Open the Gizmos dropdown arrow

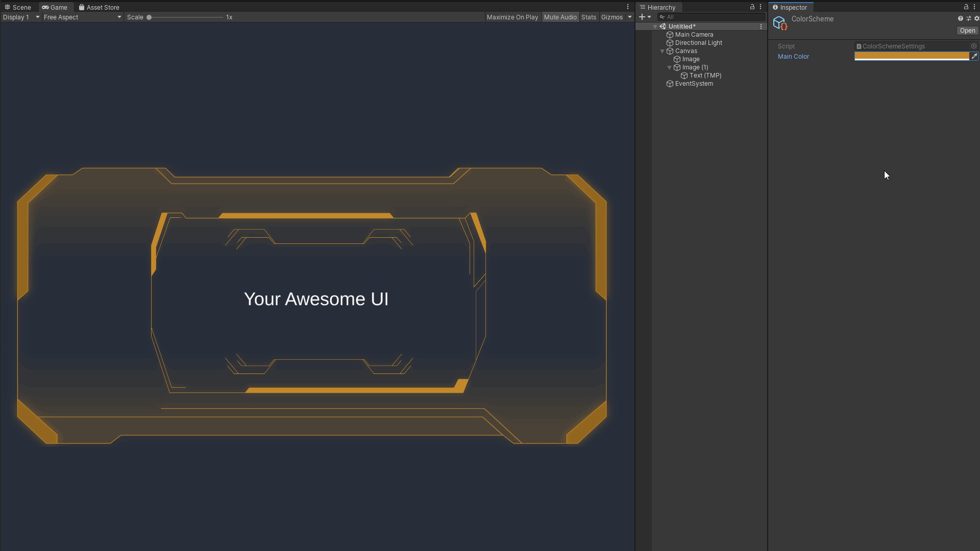coord(629,17)
